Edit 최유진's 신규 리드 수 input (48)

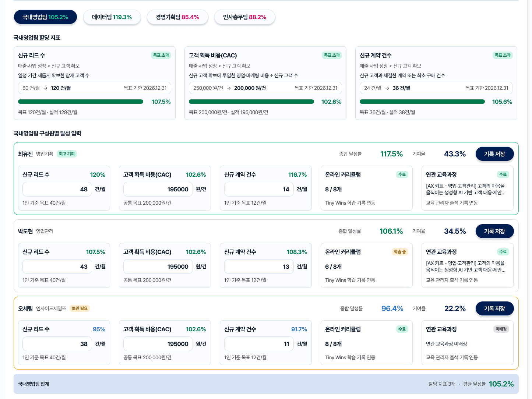click(x=57, y=189)
